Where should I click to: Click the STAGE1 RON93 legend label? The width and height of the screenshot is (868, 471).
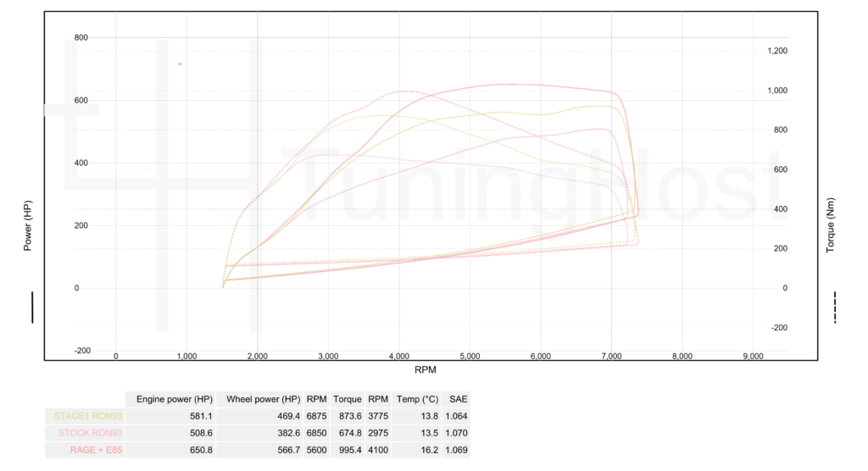(x=88, y=415)
